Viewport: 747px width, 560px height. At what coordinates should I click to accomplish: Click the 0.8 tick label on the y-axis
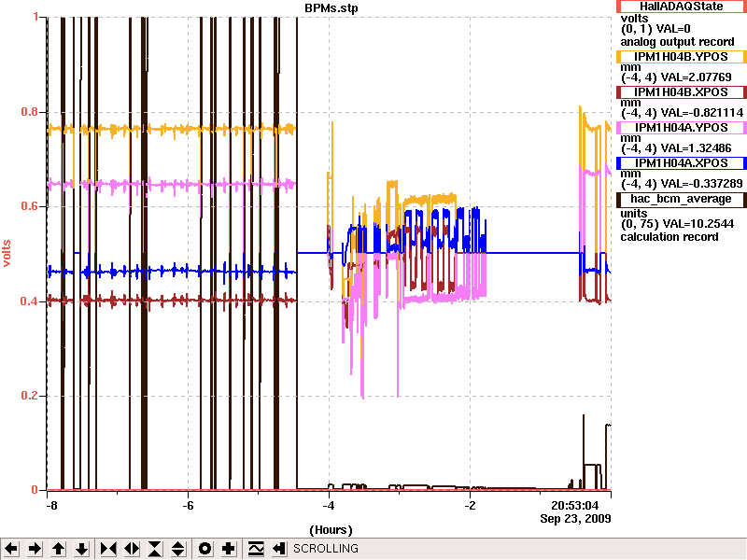click(x=29, y=112)
